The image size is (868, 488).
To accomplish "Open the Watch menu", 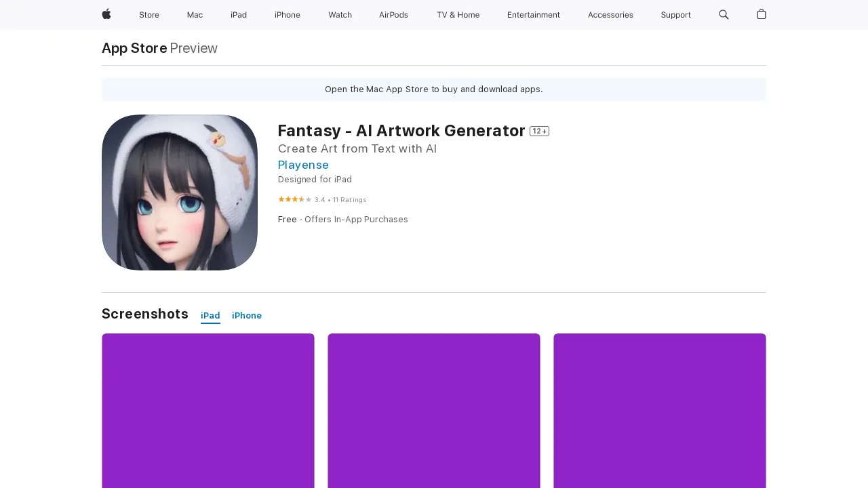I will [340, 15].
